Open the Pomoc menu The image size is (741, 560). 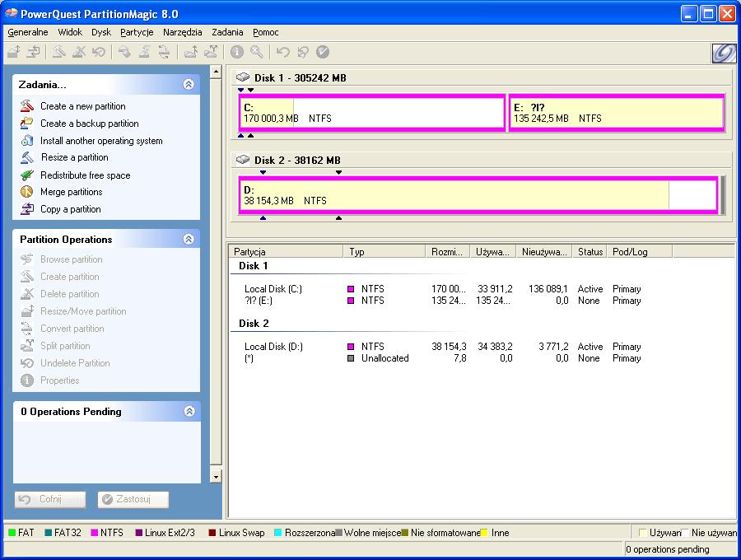pyautogui.click(x=266, y=32)
